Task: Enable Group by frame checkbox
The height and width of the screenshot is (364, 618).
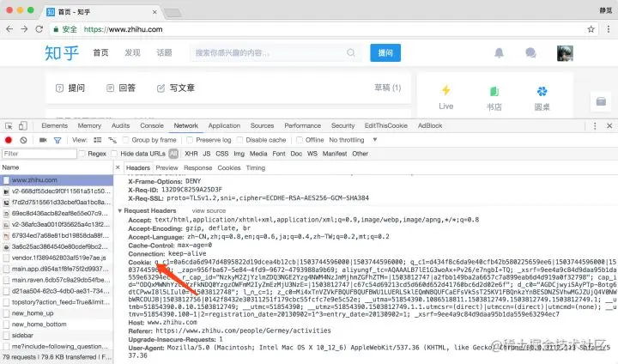Action: (x=125, y=140)
